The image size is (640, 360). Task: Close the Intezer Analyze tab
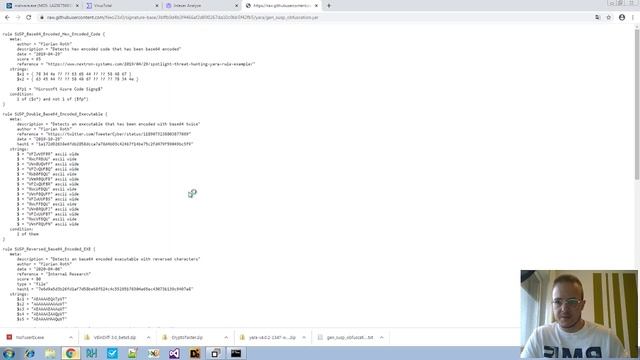[x=236, y=6]
